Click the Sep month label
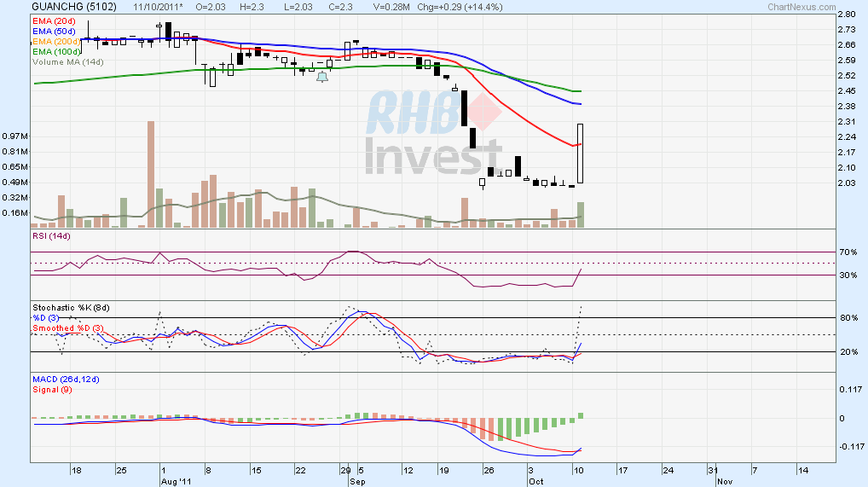This screenshot has height=487, width=868. tap(355, 482)
